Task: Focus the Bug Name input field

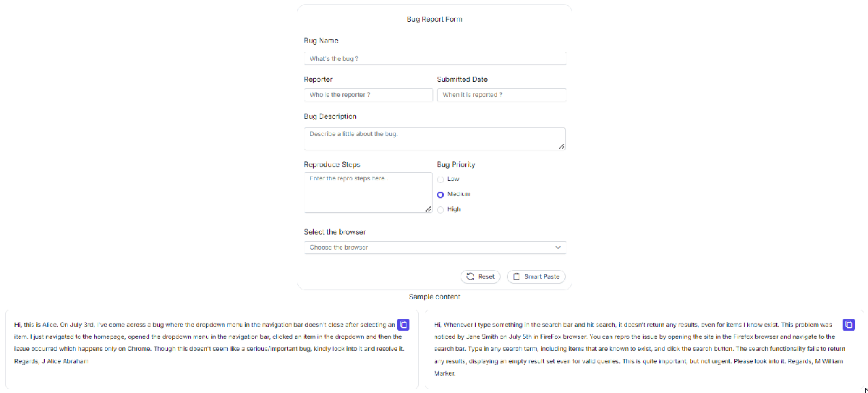Action: pos(434,58)
